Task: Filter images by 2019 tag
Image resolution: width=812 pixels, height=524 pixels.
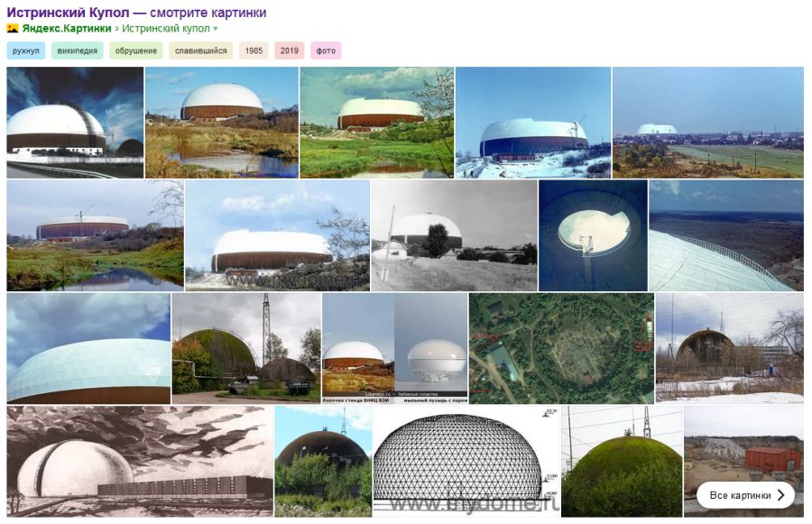Action: point(289,51)
